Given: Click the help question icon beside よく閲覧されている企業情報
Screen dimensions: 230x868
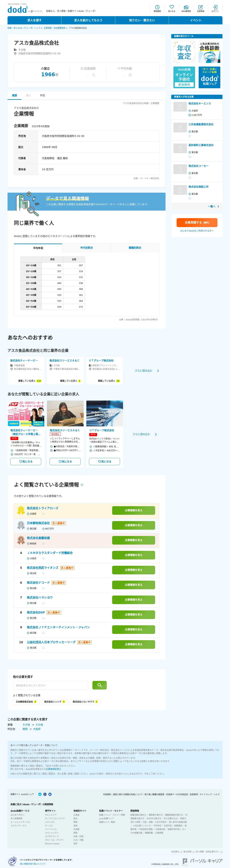Looking at the screenshot, I should pyautogui.click(x=82, y=485).
